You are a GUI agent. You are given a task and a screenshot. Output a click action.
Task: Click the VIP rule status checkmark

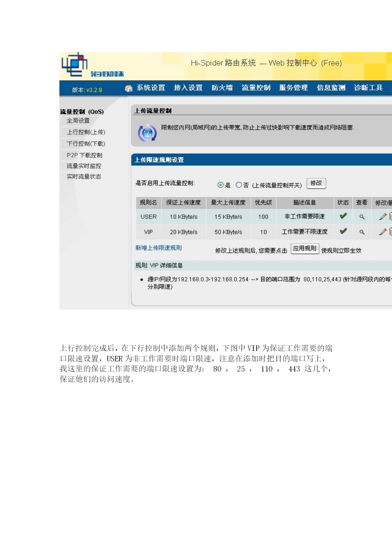coord(343,231)
